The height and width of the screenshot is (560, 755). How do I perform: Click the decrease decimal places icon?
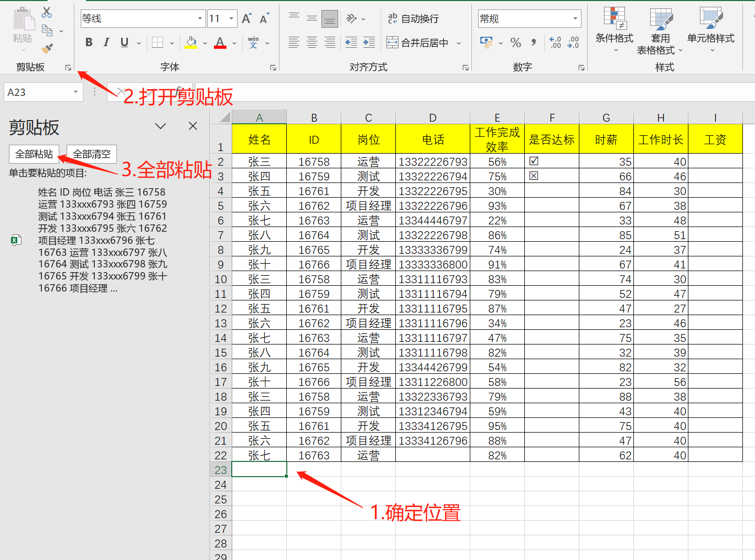coord(573,42)
